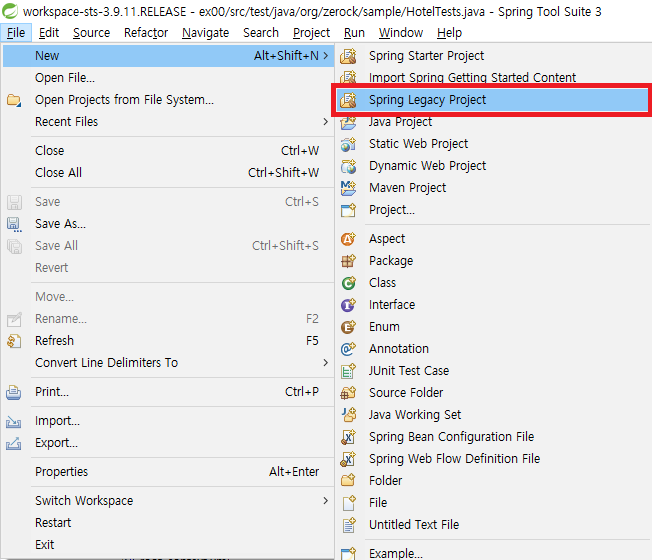652x560 pixels.
Task: Click the Dynamic Web Project icon
Action: 348,166
